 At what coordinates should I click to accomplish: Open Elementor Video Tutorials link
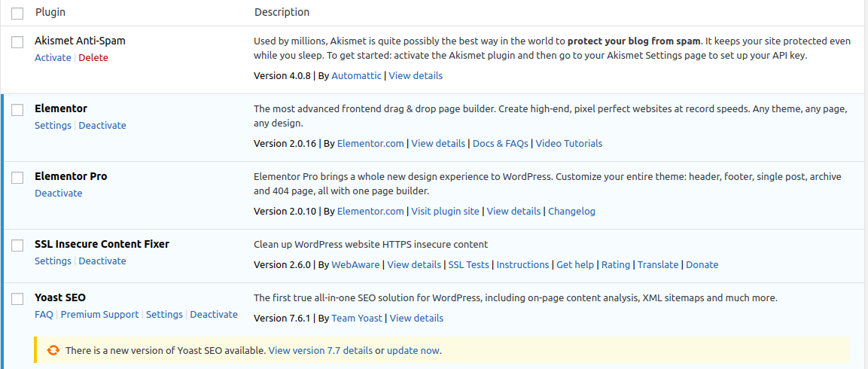pos(569,144)
